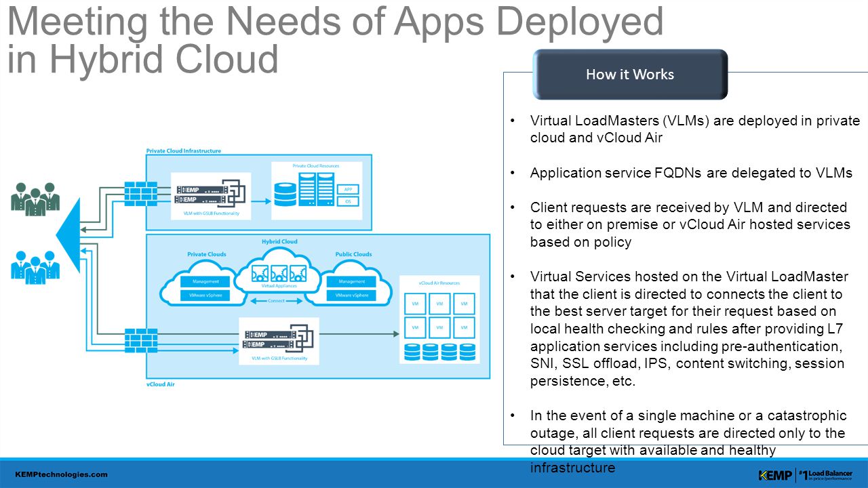Click the KEMP #1 Load Balancer logo
The width and height of the screenshot is (868, 488).
[x=805, y=474]
